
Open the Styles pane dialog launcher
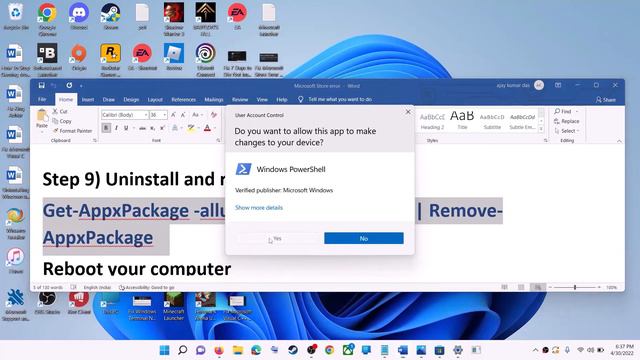tap(546, 140)
